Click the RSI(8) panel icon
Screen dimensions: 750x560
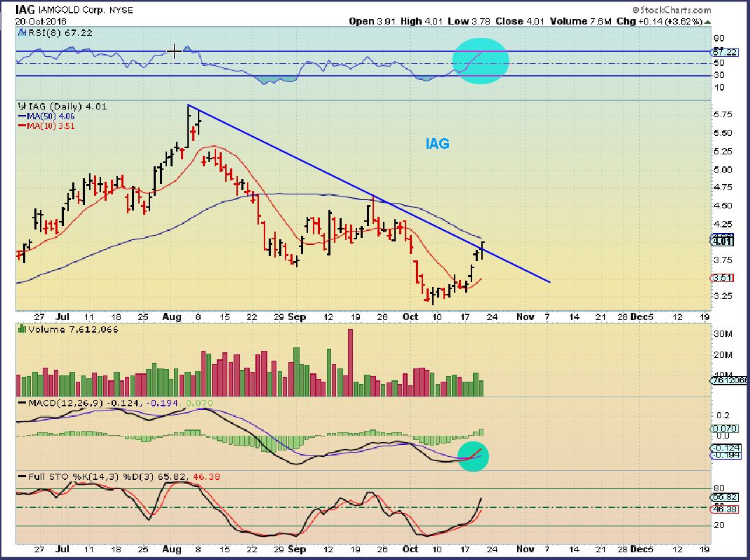(22, 32)
